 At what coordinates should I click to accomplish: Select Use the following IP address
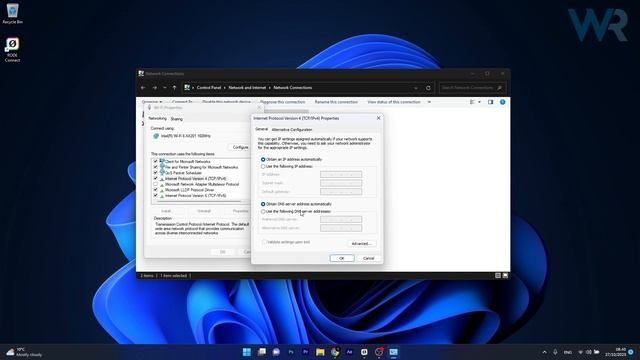click(263, 167)
